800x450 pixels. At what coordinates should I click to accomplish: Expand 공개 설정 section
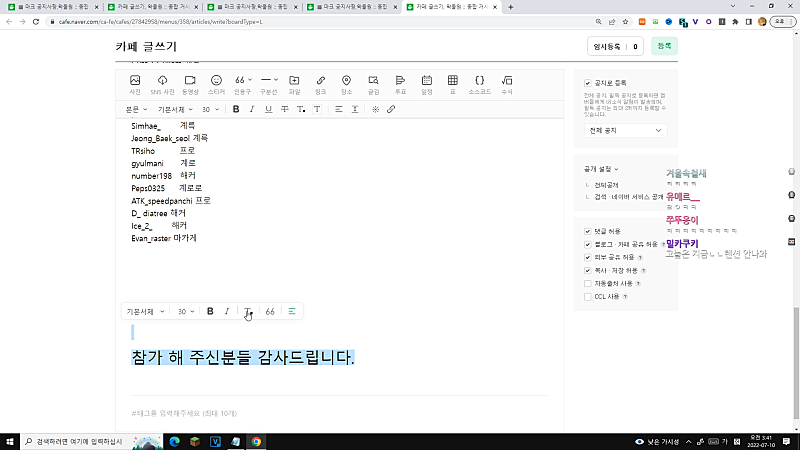point(601,169)
